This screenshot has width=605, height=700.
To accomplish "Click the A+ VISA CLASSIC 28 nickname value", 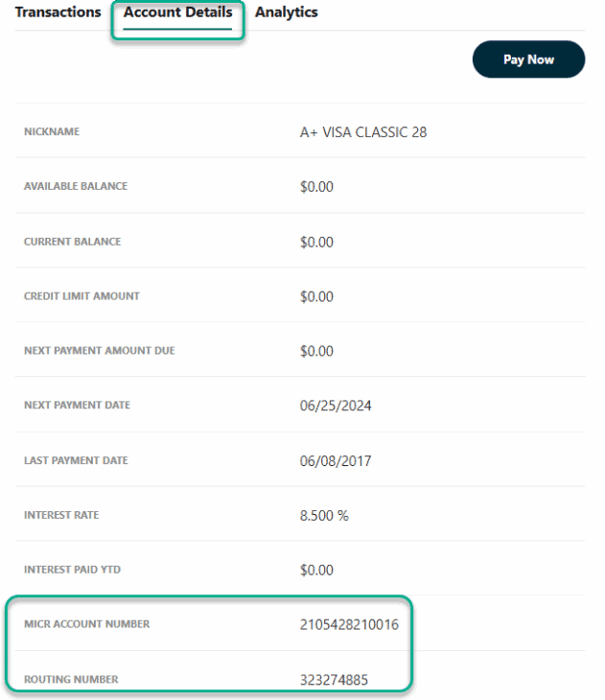I will (x=363, y=132).
